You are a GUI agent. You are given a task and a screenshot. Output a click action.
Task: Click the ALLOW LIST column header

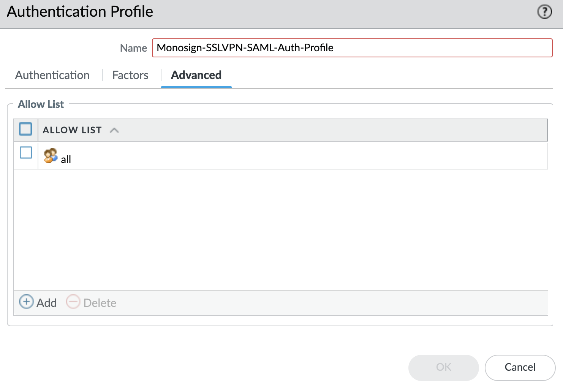[72, 130]
